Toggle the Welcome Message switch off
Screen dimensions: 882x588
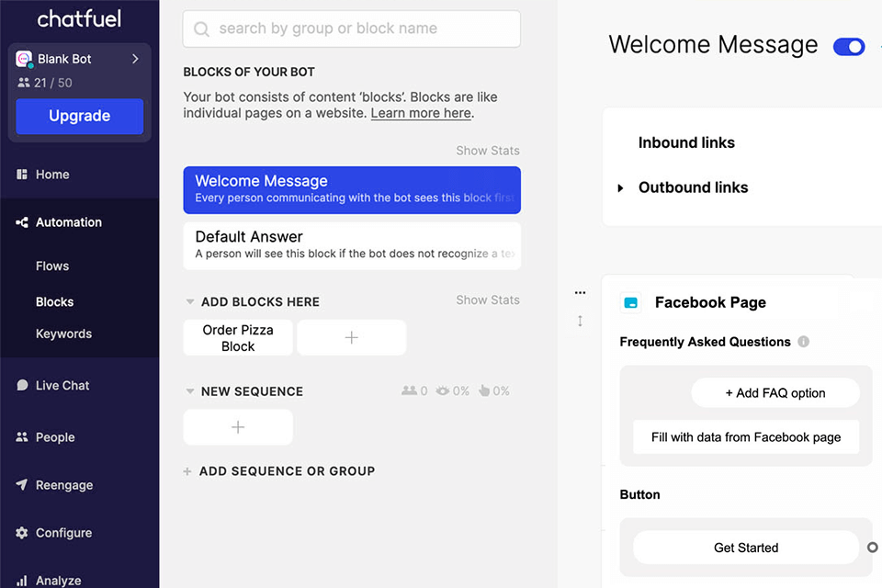(849, 47)
